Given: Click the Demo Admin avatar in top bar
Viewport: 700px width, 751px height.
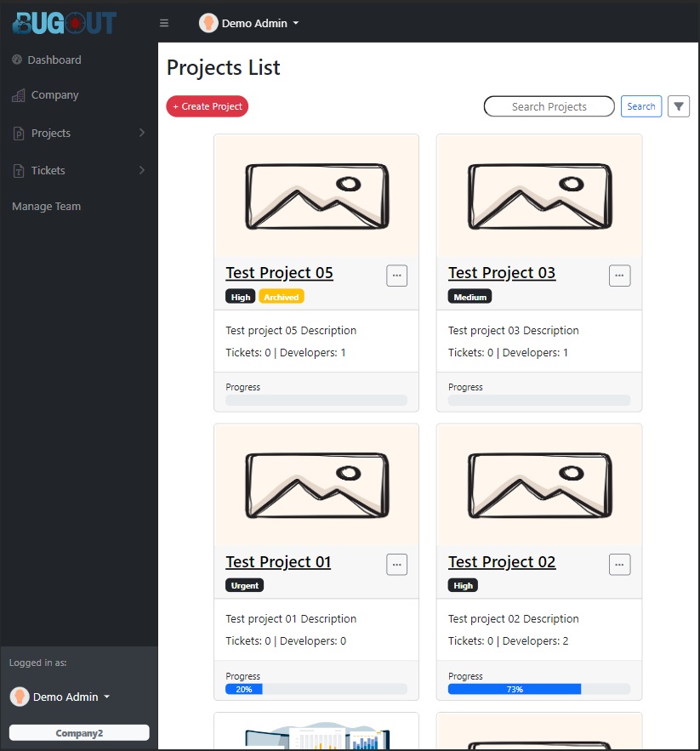Looking at the screenshot, I should click(208, 23).
